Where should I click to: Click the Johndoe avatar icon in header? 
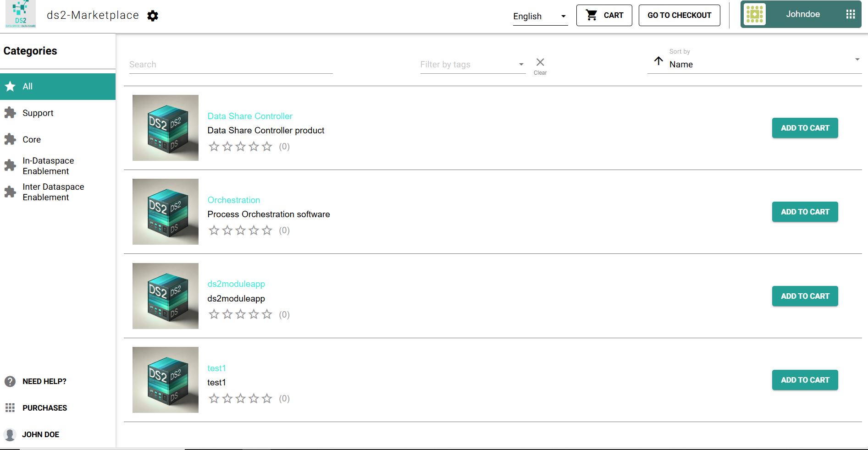[755, 14]
